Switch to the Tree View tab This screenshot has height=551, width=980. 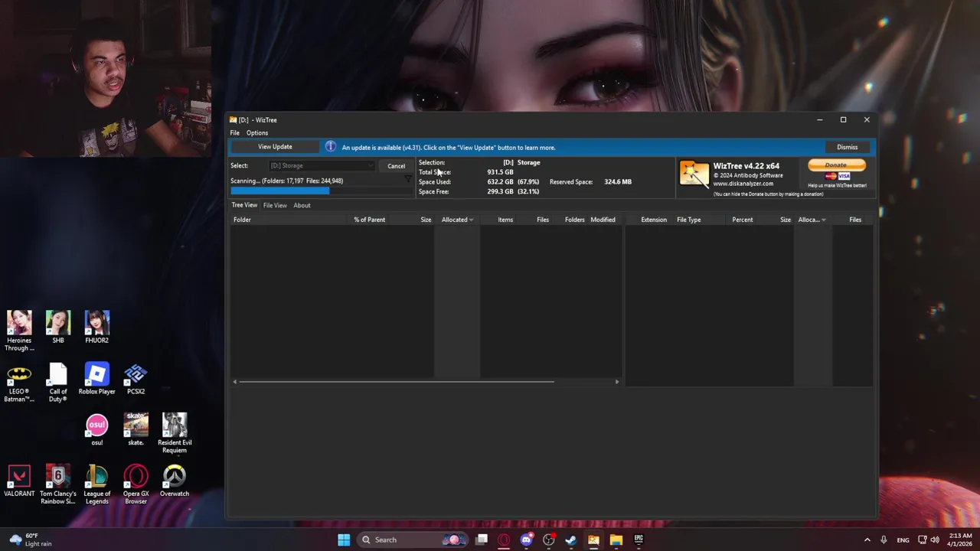click(x=244, y=205)
